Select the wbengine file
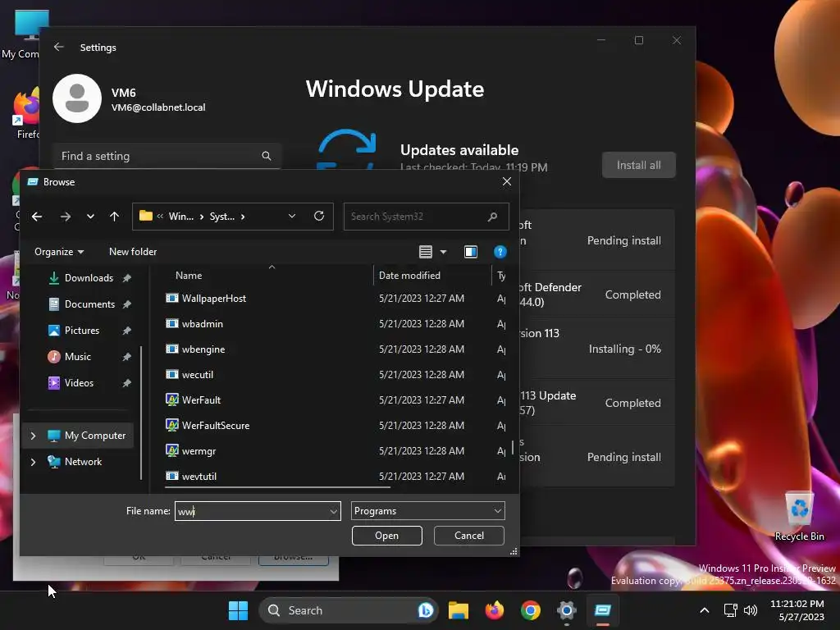 [x=203, y=349]
